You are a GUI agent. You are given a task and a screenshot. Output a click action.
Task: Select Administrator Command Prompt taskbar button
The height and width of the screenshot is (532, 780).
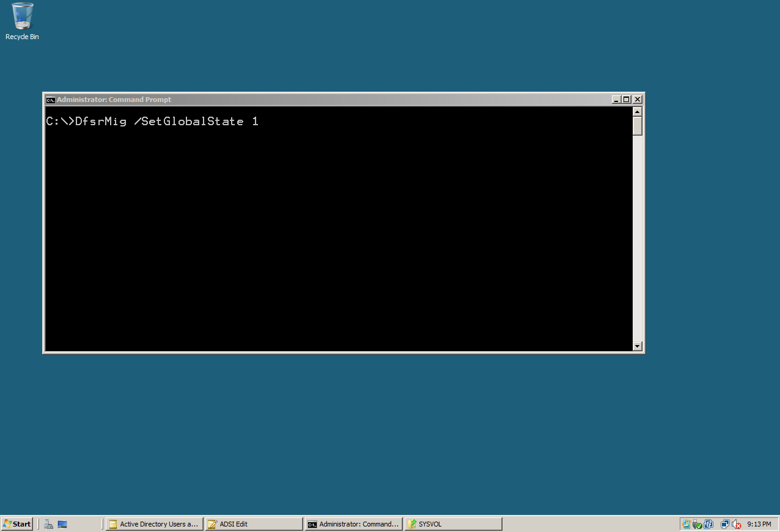[x=353, y=524]
